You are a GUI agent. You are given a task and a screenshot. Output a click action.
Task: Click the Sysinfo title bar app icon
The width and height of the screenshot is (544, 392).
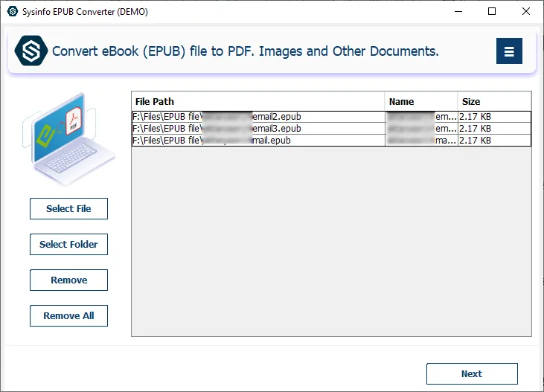[13, 11]
